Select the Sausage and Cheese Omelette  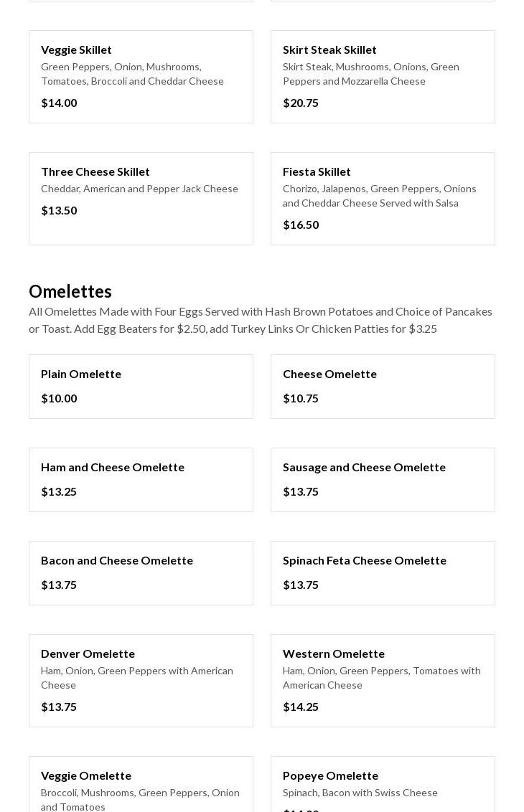tap(383, 479)
